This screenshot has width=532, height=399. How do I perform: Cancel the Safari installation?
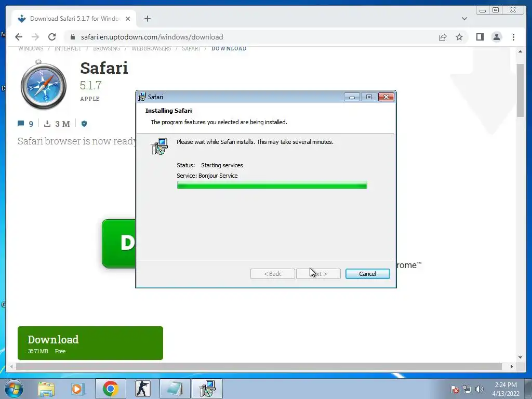[367, 274]
